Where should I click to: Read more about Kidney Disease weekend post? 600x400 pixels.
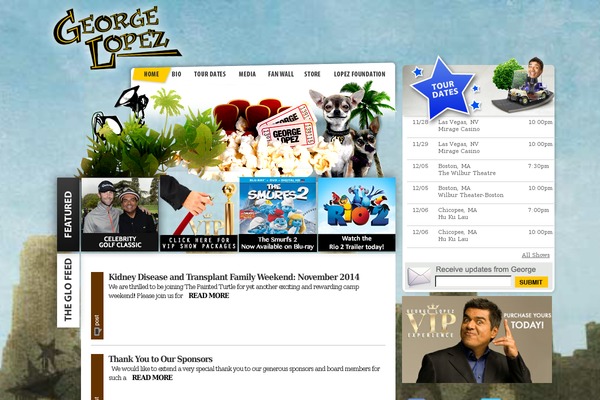click(209, 296)
